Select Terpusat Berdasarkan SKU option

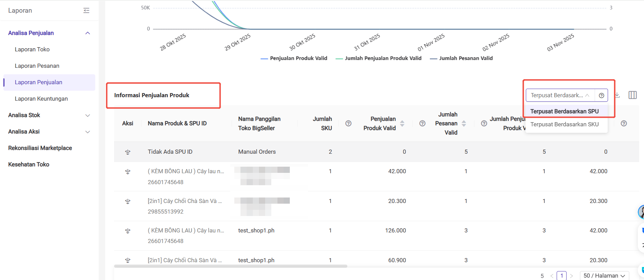coord(565,124)
